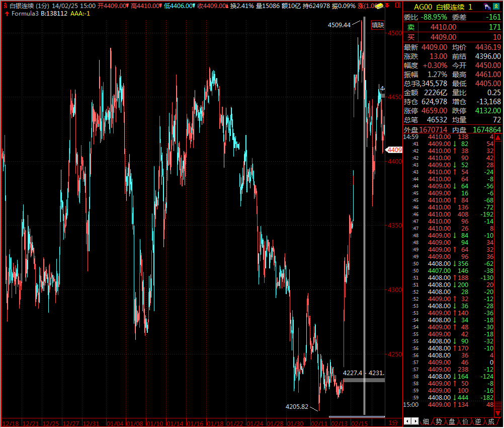Click the 涨停 4659.00 value

coord(434,111)
